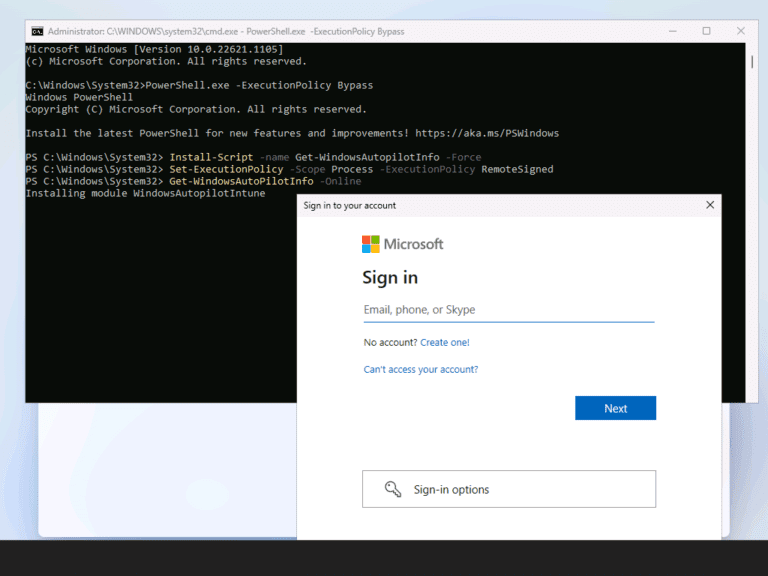Screen dimensions: 768x576
Task: Click the dark taskbar at screen bottom
Action: (384, 558)
